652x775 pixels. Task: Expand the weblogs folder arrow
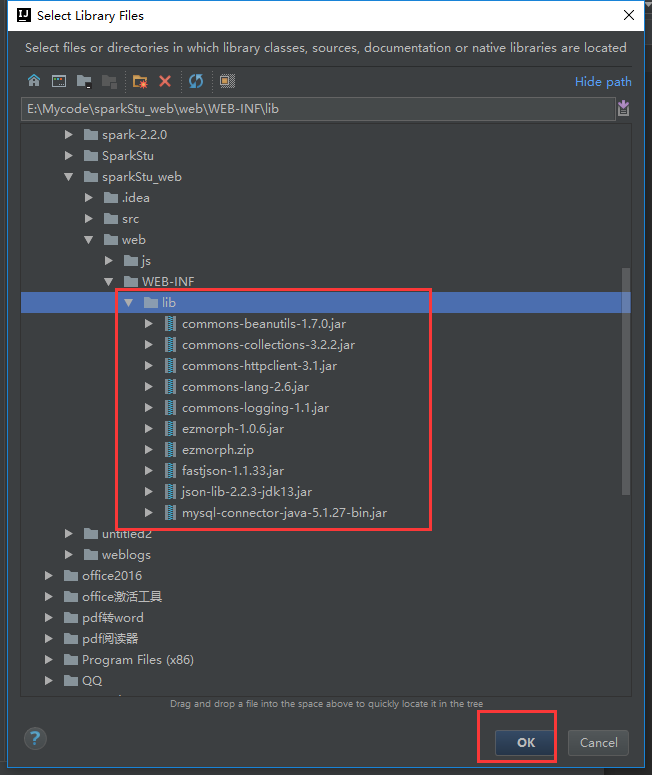coord(69,555)
